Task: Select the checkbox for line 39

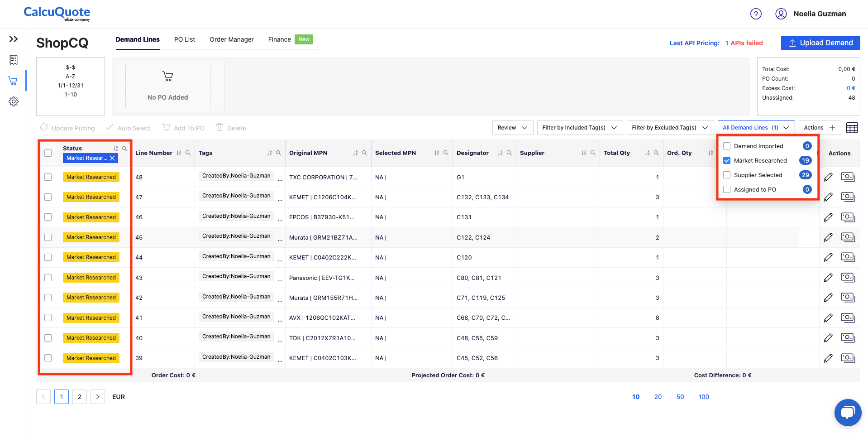Action: [48, 358]
